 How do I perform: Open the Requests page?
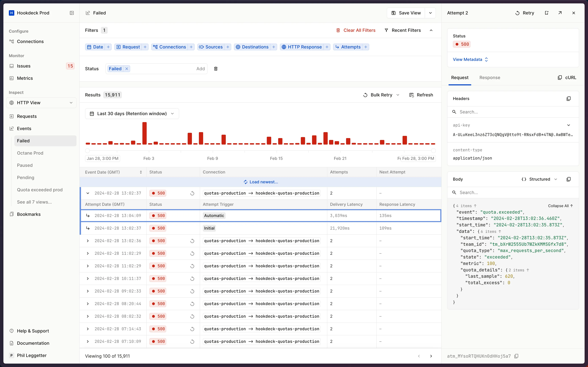(x=27, y=116)
